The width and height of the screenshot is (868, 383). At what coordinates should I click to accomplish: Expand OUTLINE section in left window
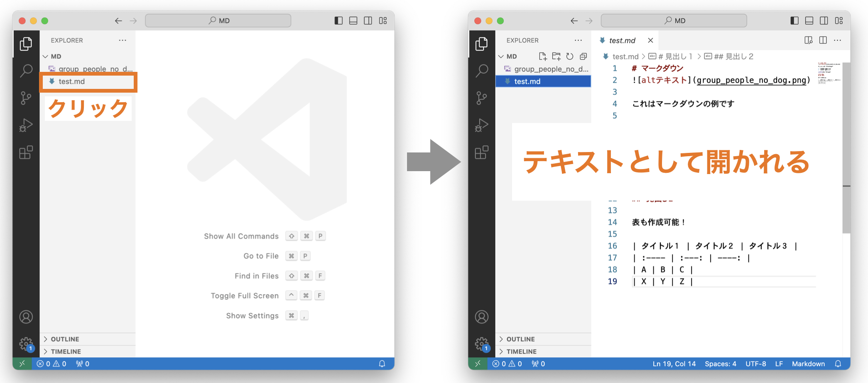(88, 339)
